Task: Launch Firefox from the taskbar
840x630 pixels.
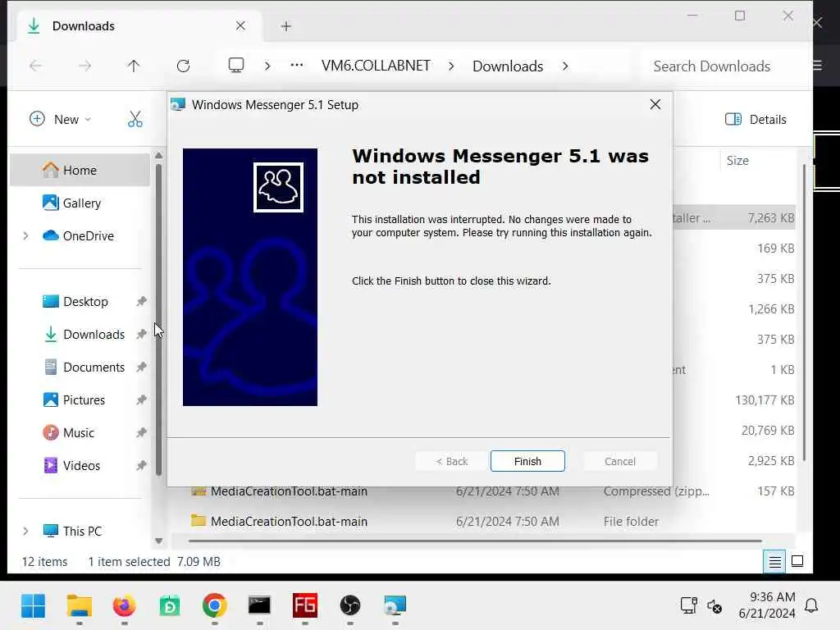Action: 125,606
